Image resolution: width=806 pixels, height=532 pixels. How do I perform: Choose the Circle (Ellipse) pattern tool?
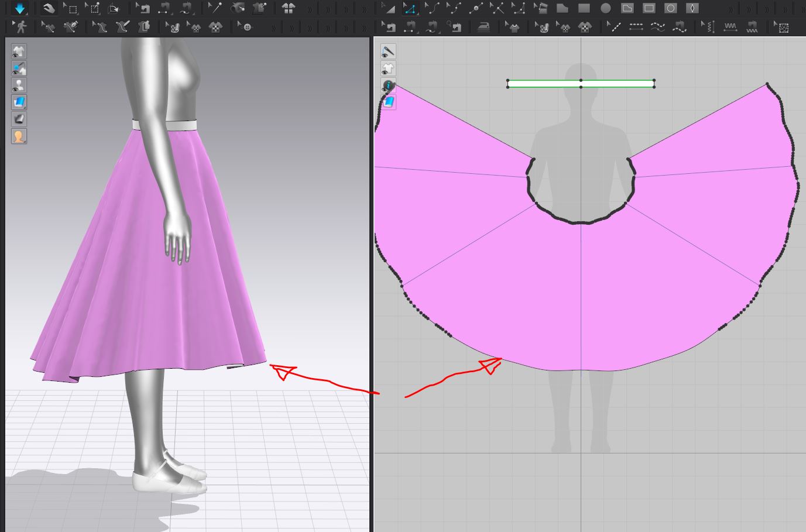click(x=606, y=8)
